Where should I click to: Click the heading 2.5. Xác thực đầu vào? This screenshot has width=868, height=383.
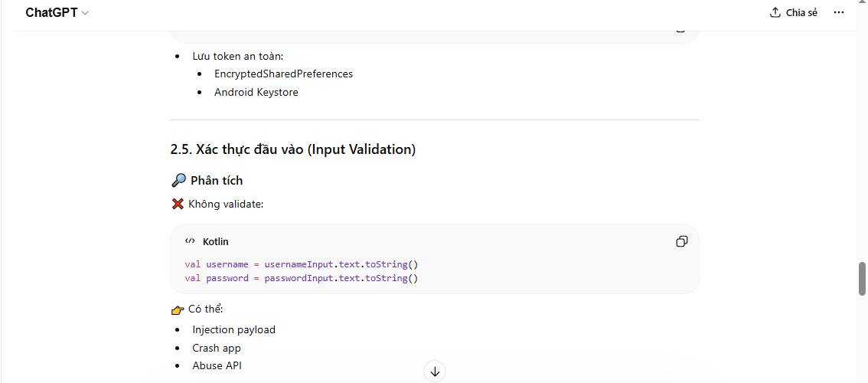(293, 149)
